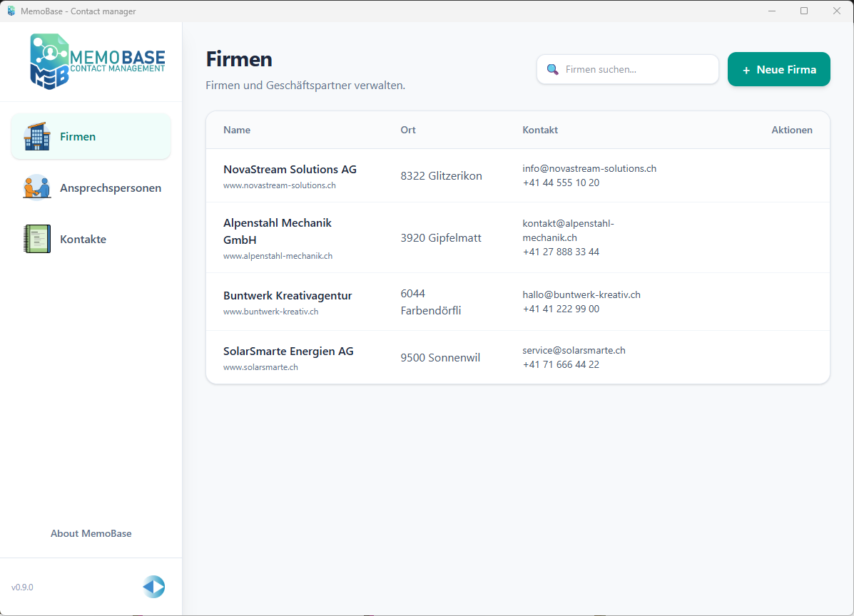Select the NovaStream Solutions AG company name
This screenshot has width=854, height=616.
click(290, 169)
